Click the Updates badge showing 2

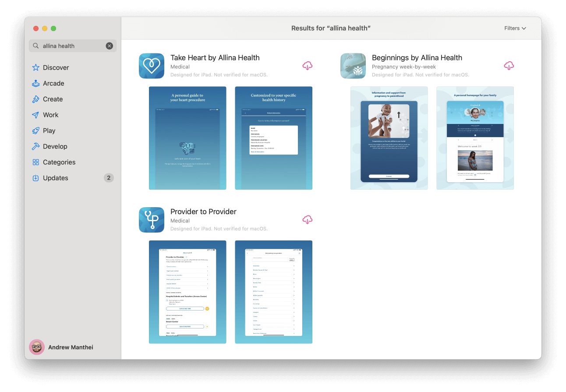coord(109,178)
